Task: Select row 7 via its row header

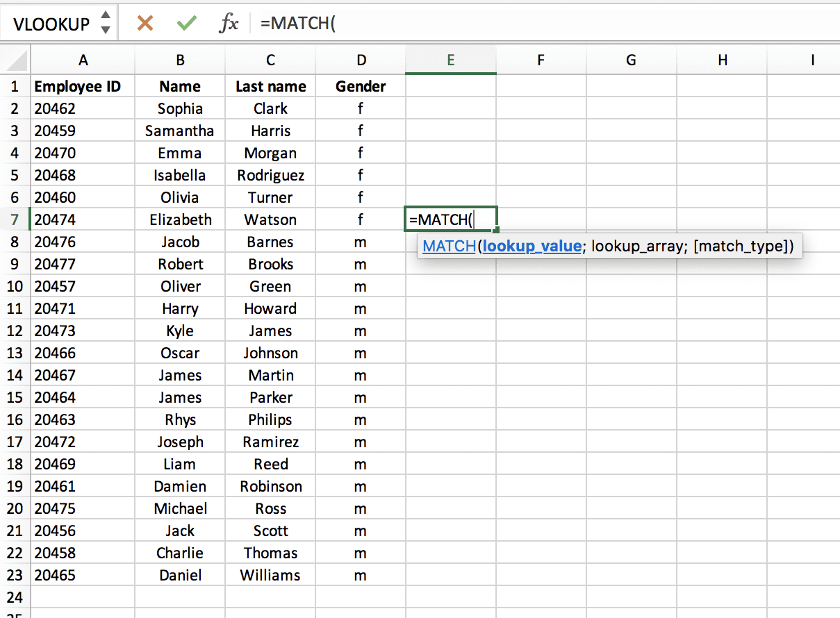Action: point(14,219)
